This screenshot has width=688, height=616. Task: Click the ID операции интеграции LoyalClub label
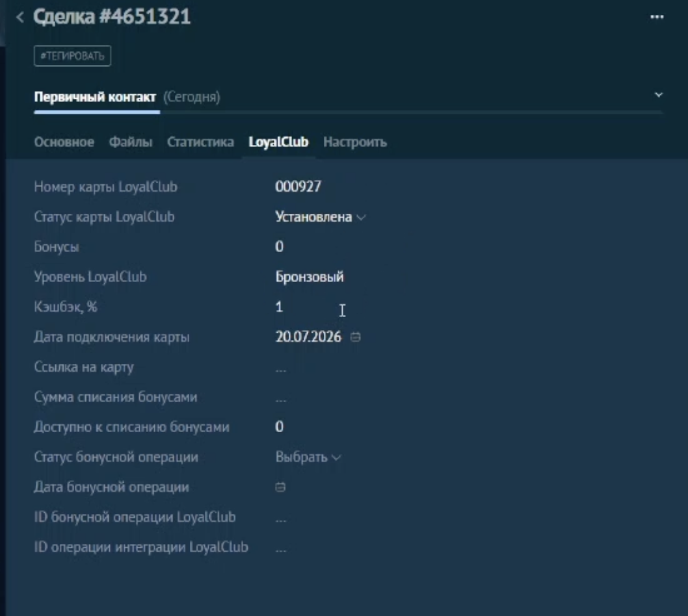141,547
